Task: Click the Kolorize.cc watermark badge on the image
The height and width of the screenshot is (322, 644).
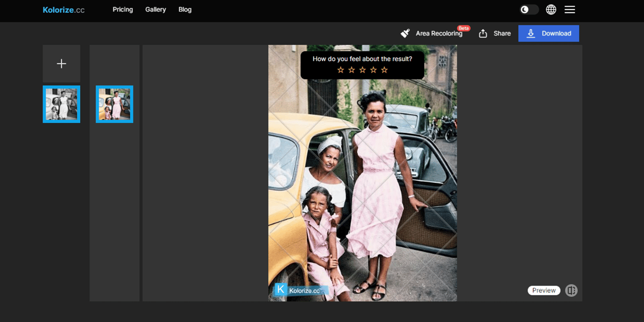Action: (300, 289)
